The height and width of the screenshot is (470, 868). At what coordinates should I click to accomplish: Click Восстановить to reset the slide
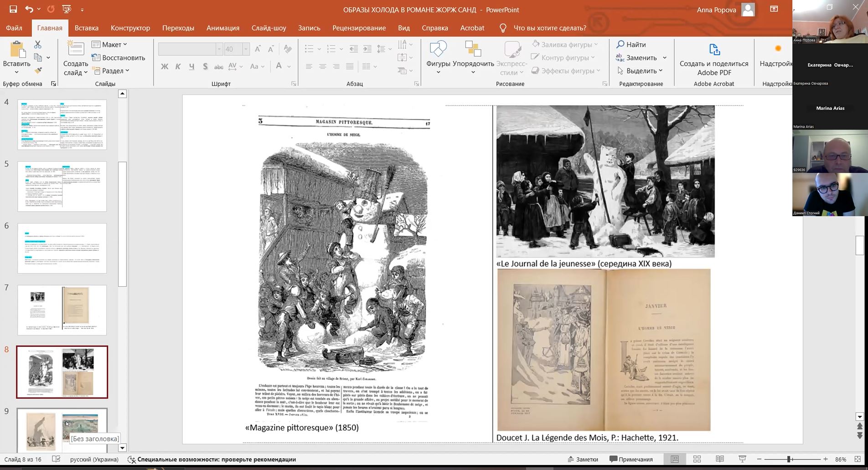point(119,57)
